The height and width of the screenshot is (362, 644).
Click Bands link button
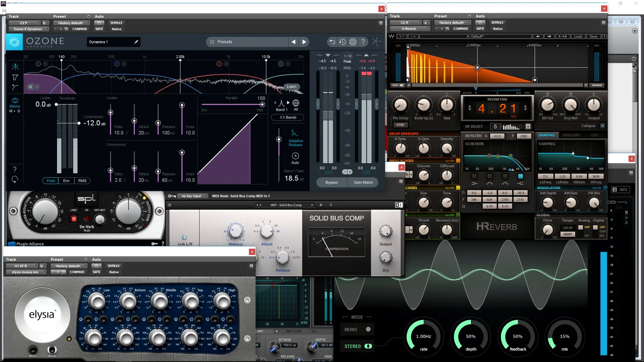click(x=288, y=117)
